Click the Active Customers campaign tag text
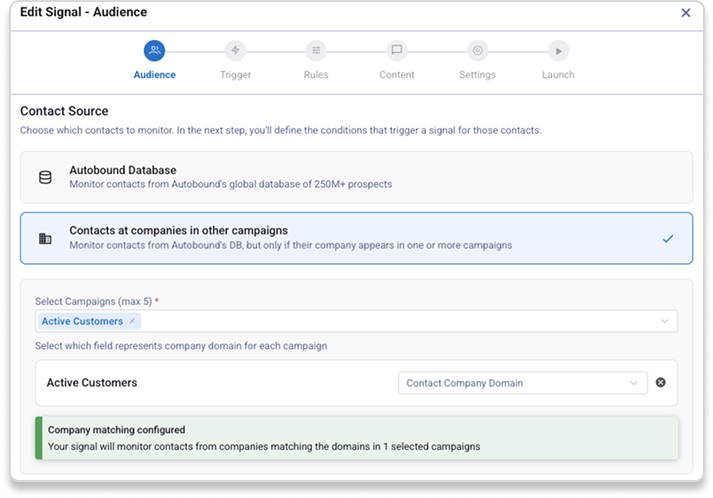The image size is (713, 498). point(82,321)
